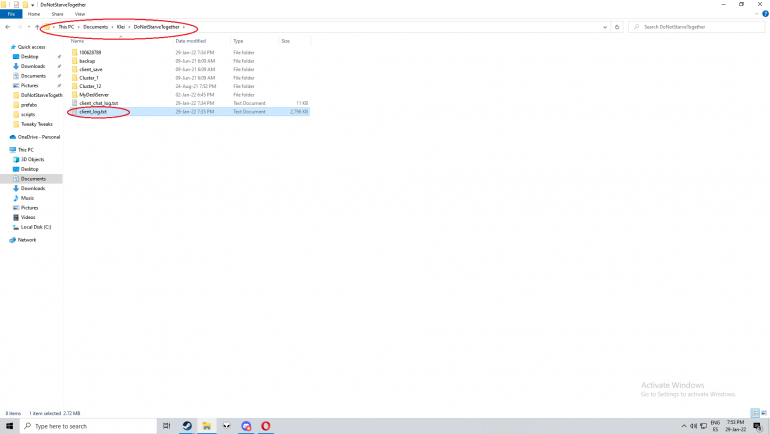Click the Properties quick access toolbar icon
This screenshot has width=770, height=434.
point(16,5)
